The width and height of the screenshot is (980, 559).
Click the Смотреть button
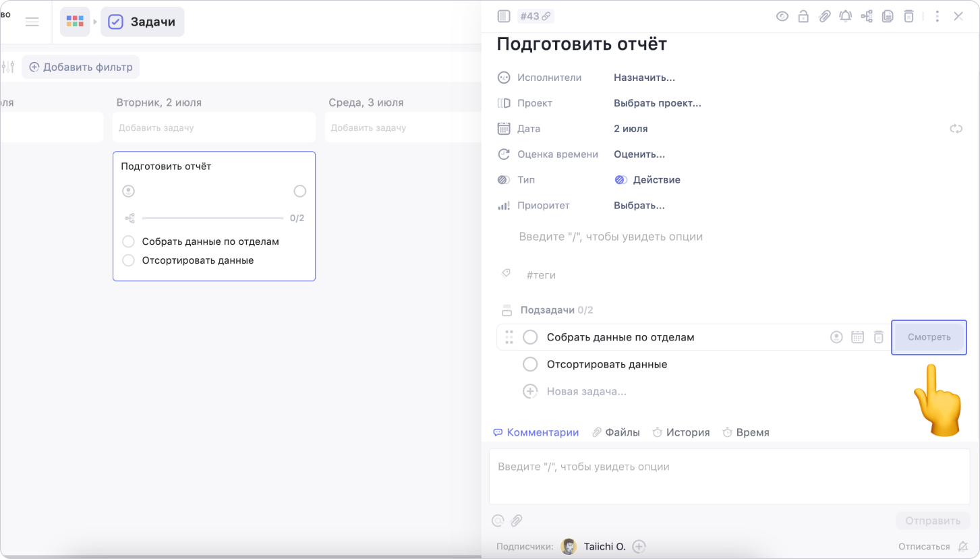pyautogui.click(x=929, y=337)
